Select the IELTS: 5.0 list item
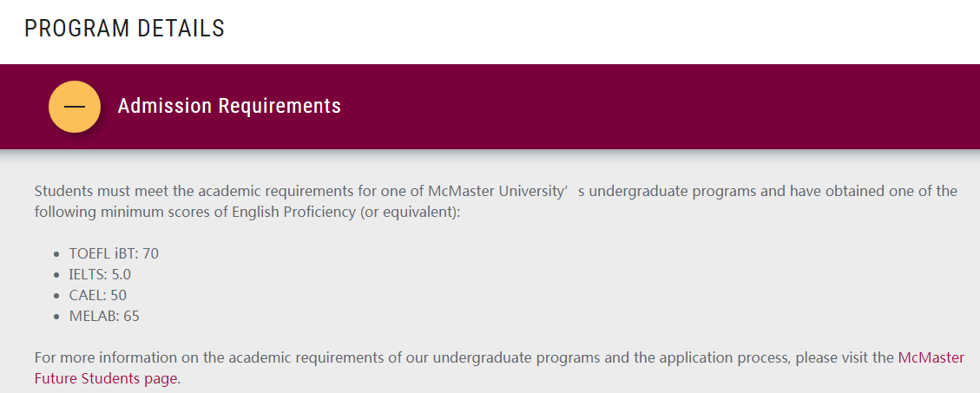980x393 pixels. click(100, 274)
